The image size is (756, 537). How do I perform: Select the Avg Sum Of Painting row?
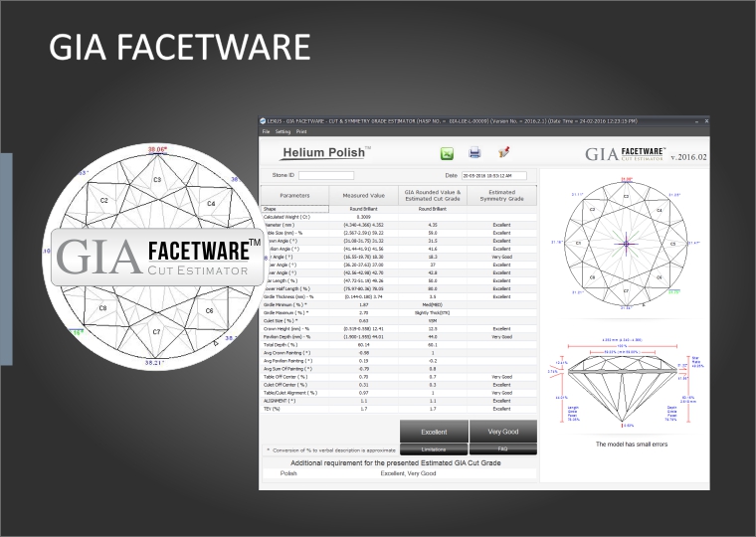399,369
